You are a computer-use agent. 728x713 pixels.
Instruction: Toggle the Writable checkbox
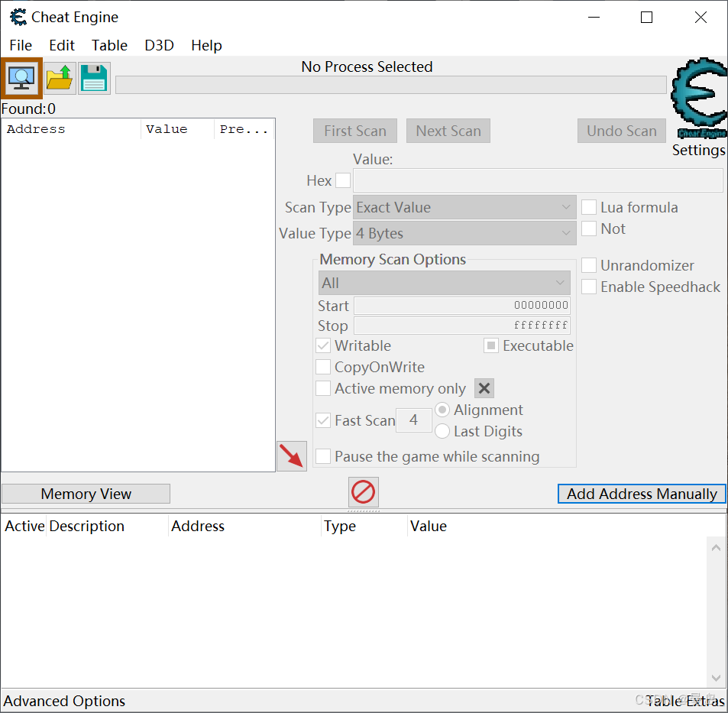tap(323, 345)
